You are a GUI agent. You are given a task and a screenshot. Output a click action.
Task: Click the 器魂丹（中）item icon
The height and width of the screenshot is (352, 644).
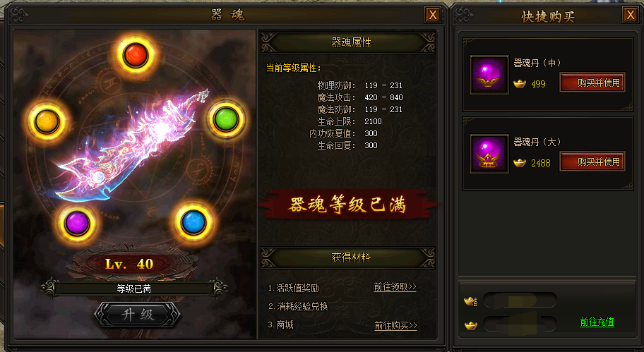[x=489, y=75]
